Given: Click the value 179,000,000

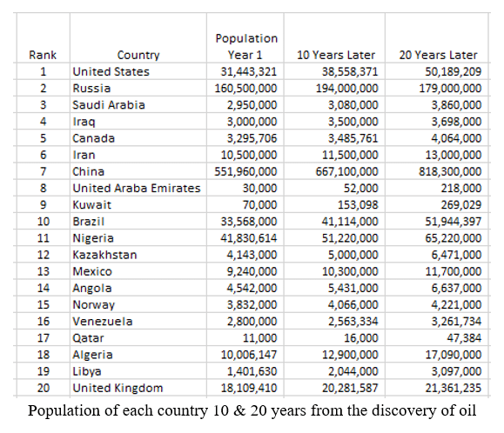Looking at the screenshot, I should click(450, 89).
